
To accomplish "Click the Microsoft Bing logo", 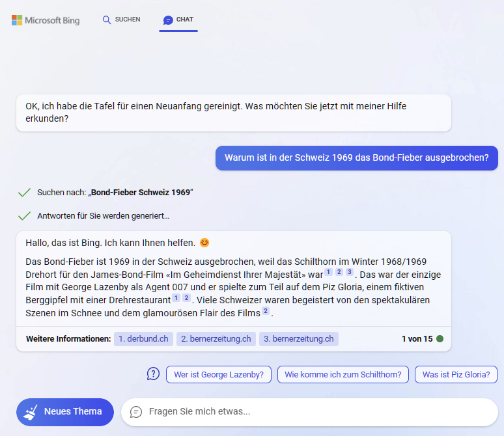I will (46, 20).
